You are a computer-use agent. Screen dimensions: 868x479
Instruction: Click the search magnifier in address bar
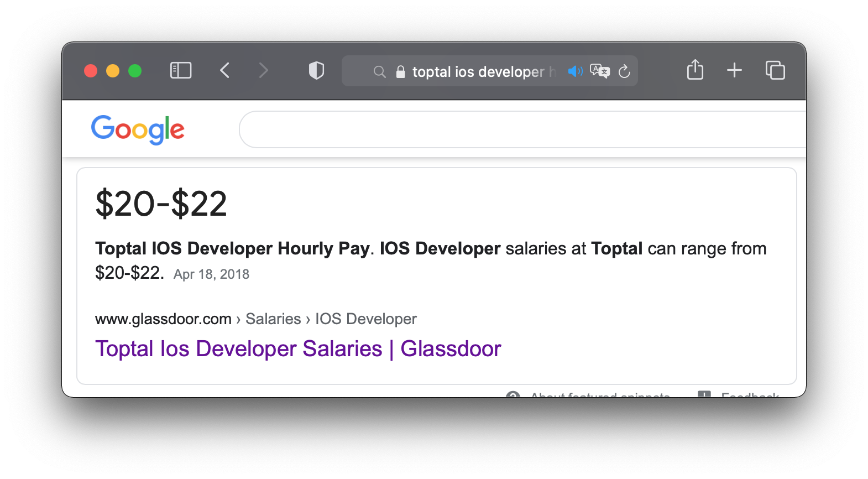379,72
